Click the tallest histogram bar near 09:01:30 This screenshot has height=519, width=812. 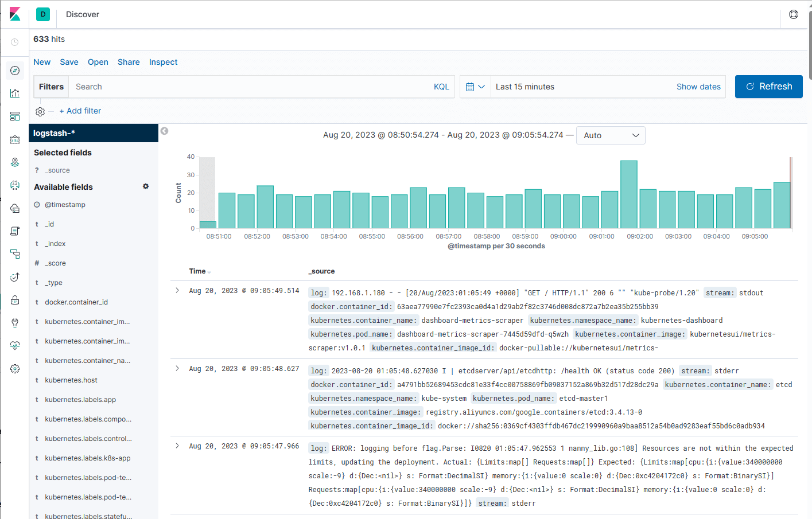tap(629, 194)
